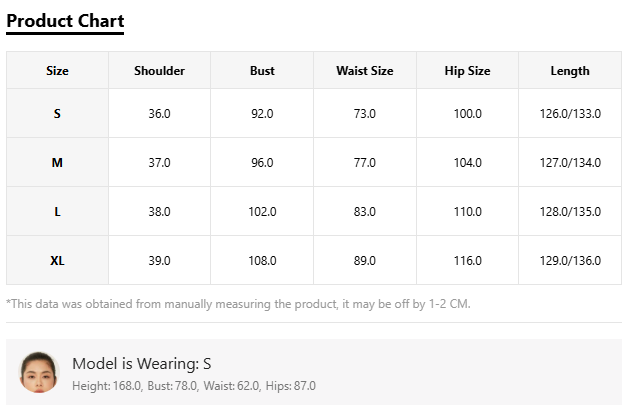The image size is (628, 410).
Task: Select the L size row label
Action: (57, 211)
